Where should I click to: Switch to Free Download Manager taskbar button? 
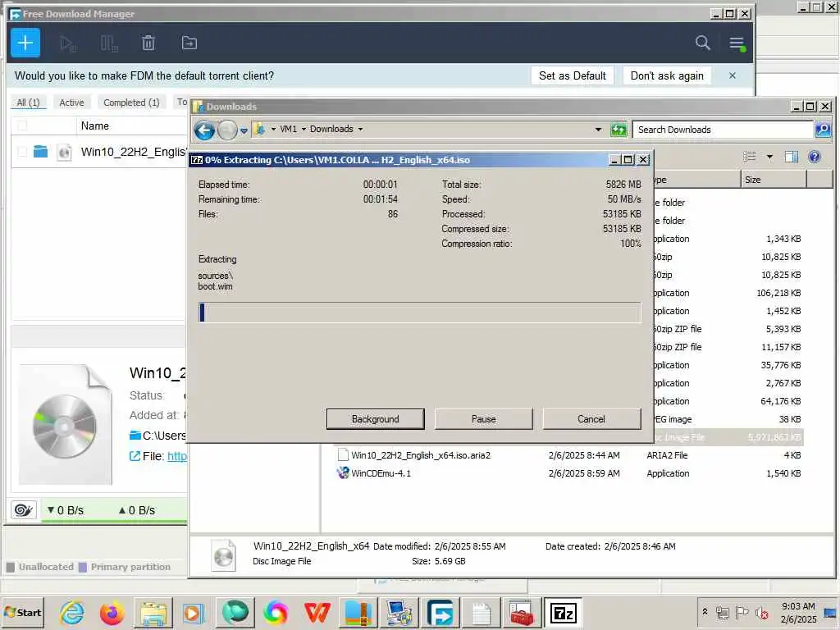point(440,612)
